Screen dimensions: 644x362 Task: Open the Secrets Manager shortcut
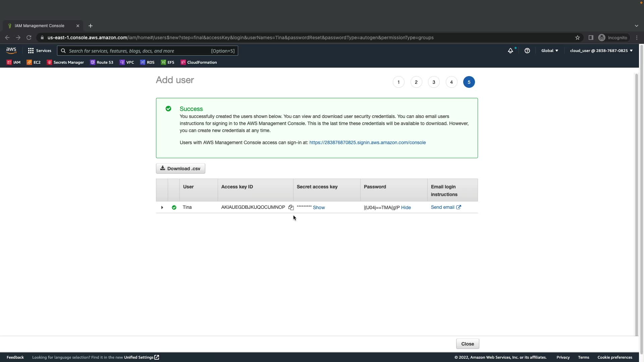(x=65, y=62)
